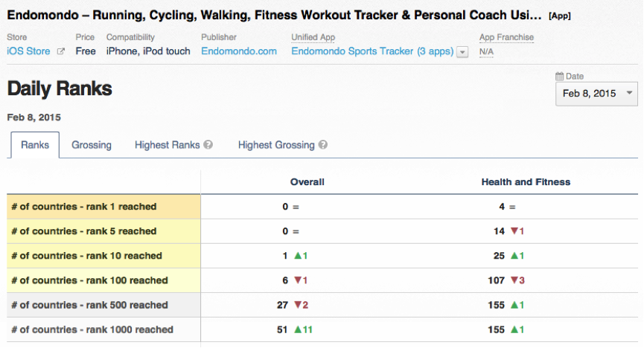The image size is (644, 348).
Task: Expand the Unified App dropdown arrow
Action: click(x=462, y=52)
